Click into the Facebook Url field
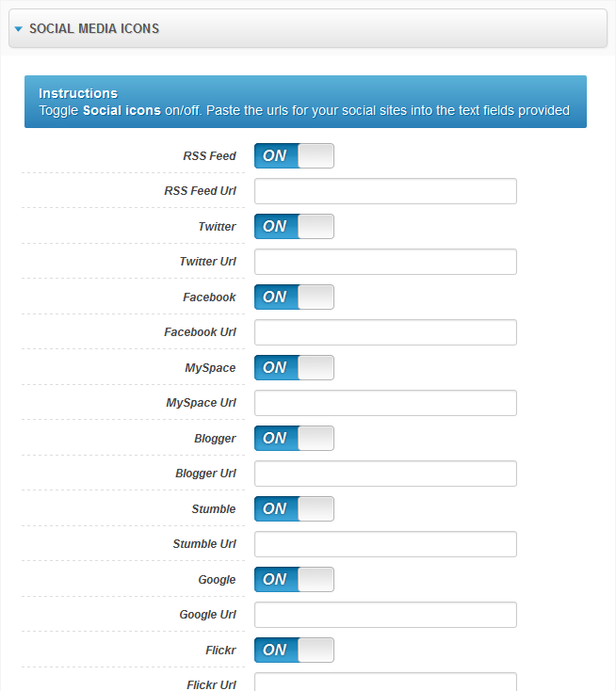Image resolution: width=616 pixels, height=691 pixels. pyautogui.click(x=385, y=332)
